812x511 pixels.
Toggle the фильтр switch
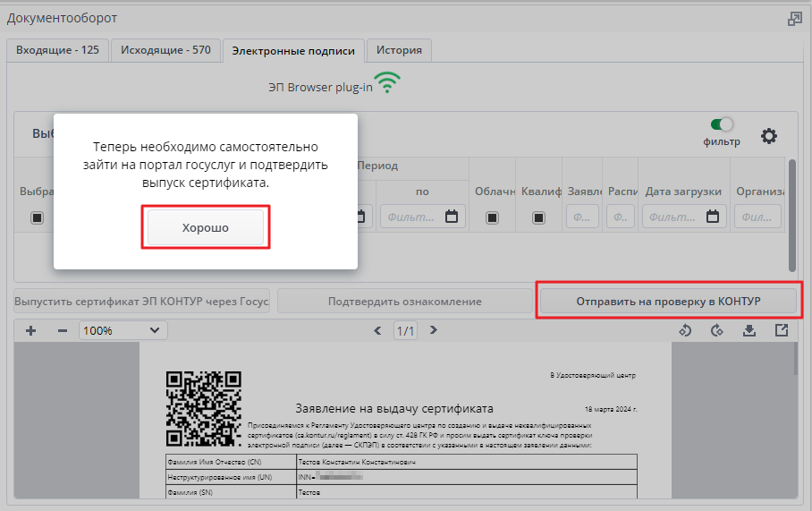coord(722,124)
